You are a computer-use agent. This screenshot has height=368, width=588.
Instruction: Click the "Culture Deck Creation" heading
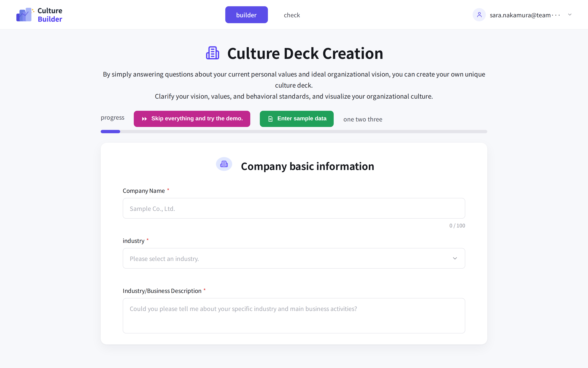pos(305,53)
